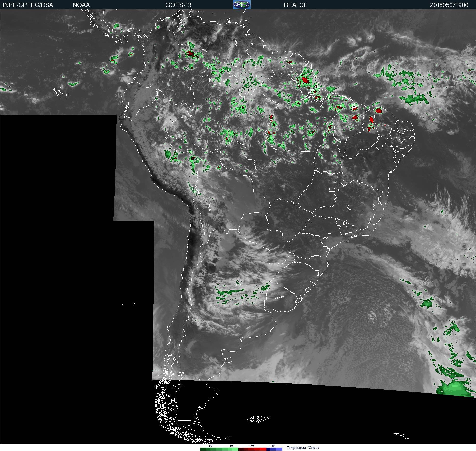Click the light blue legend swatch

279,449
